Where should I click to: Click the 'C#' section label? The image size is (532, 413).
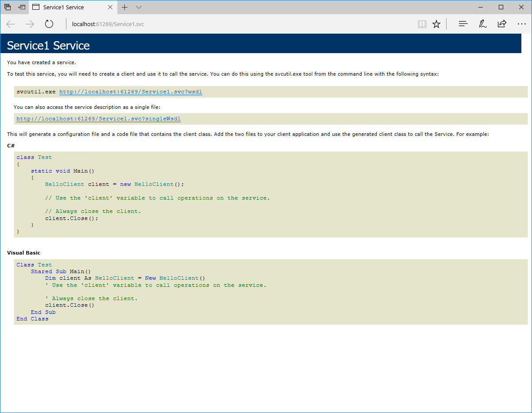point(10,145)
